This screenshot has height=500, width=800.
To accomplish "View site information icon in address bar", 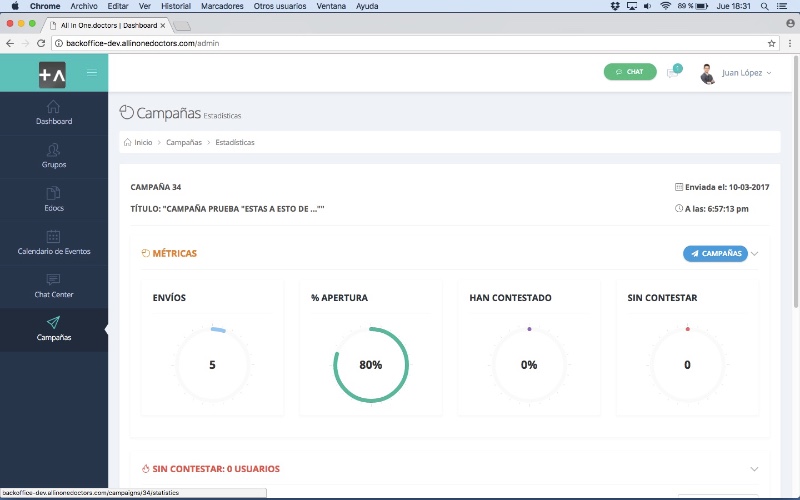I will pyautogui.click(x=59, y=43).
